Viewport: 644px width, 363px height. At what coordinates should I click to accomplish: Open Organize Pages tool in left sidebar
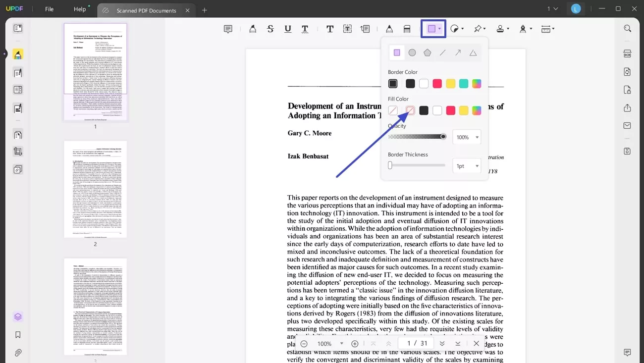tap(18, 135)
